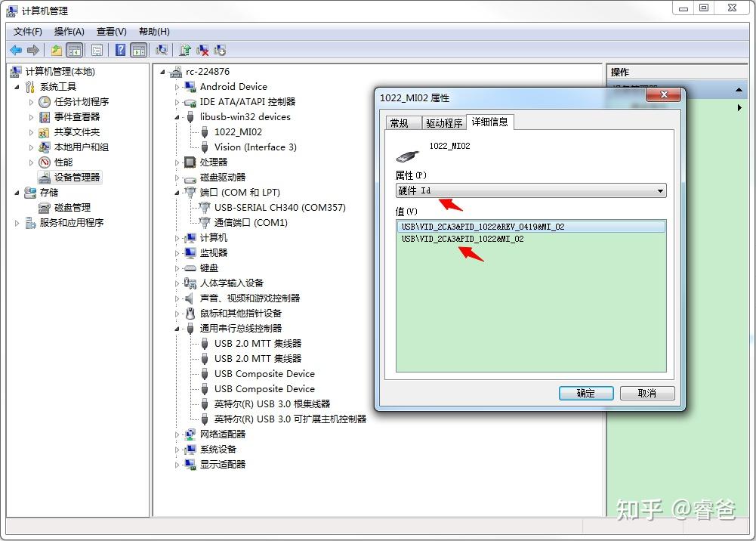Click the uninstall device toolbar icon
The width and height of the screenshot is (756, 541).
[202, 50]
